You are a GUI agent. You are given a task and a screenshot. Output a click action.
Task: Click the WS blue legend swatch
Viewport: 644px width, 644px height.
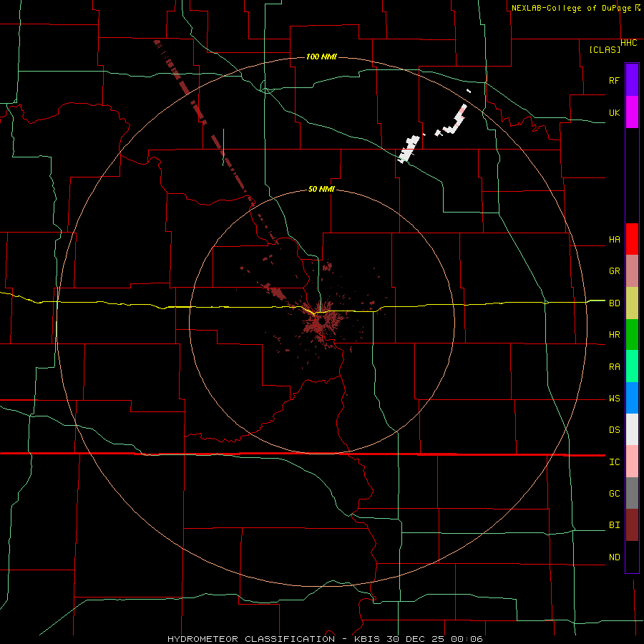pos(632,398)
